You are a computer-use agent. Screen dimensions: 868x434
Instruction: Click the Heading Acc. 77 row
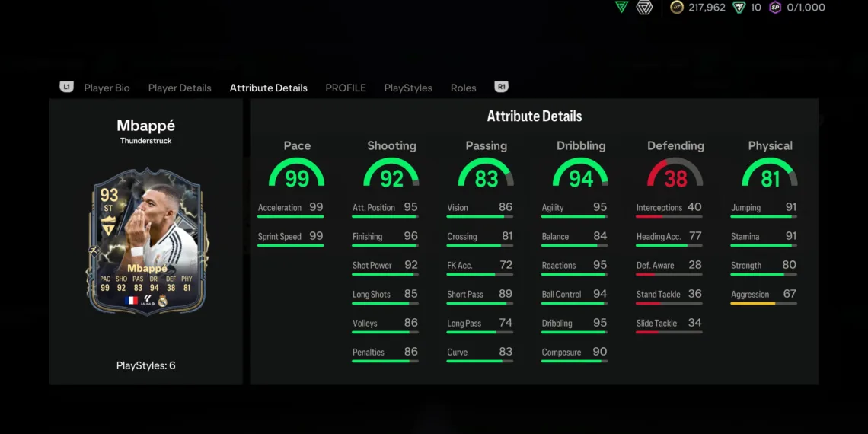pyautogui.click(x=669, y=238)
